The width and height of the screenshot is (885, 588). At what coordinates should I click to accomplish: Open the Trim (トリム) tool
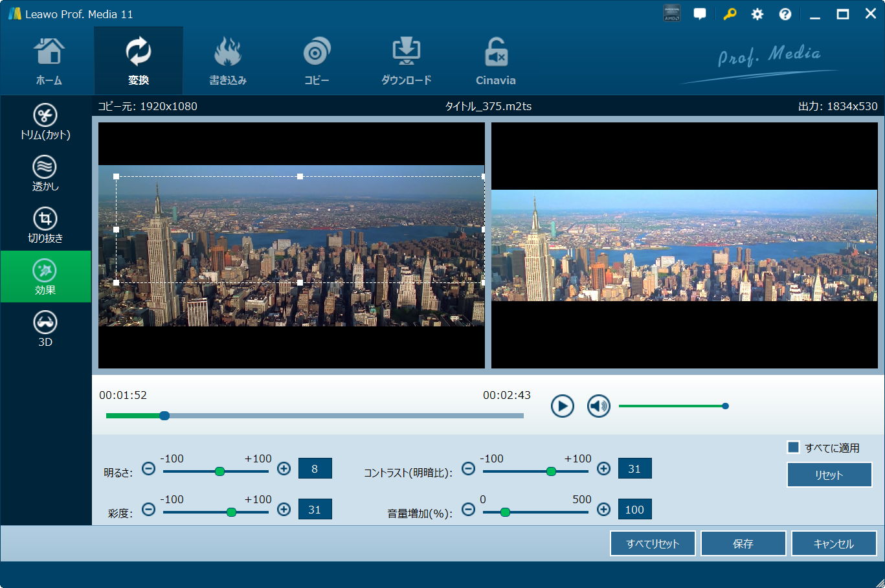pyautogui.click(x=45, y=122)
